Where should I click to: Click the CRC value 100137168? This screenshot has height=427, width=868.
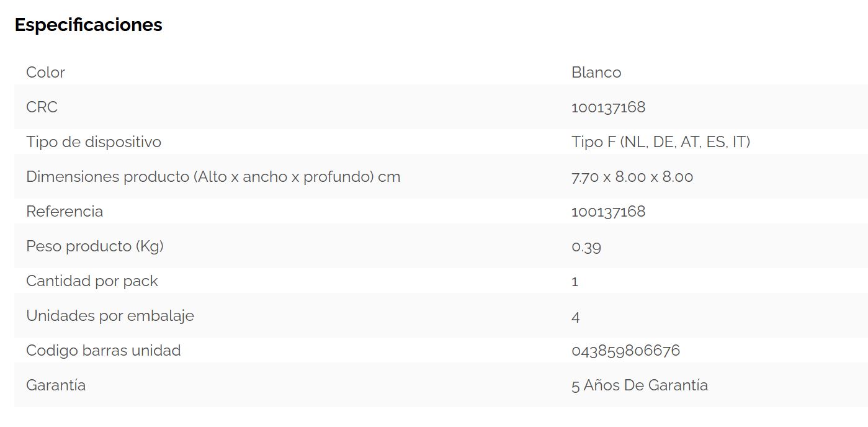coord(609,107)
